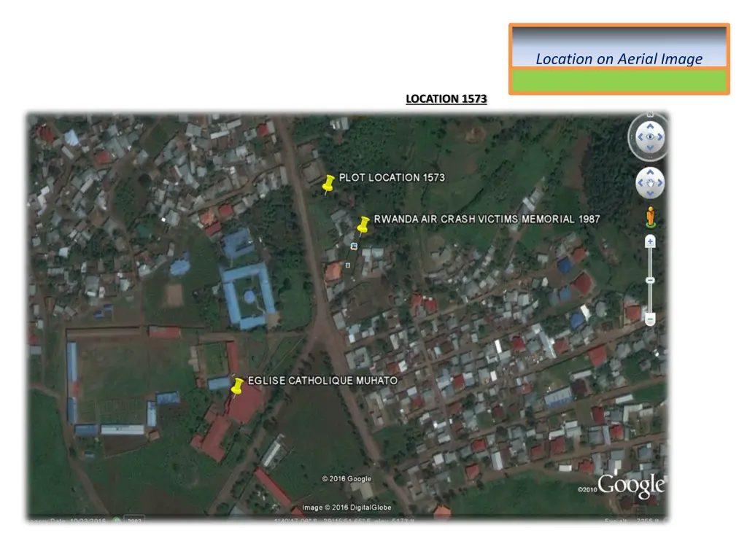Click the LOCATION 1573 heading

pyautogui.click(x=446, y=98)
